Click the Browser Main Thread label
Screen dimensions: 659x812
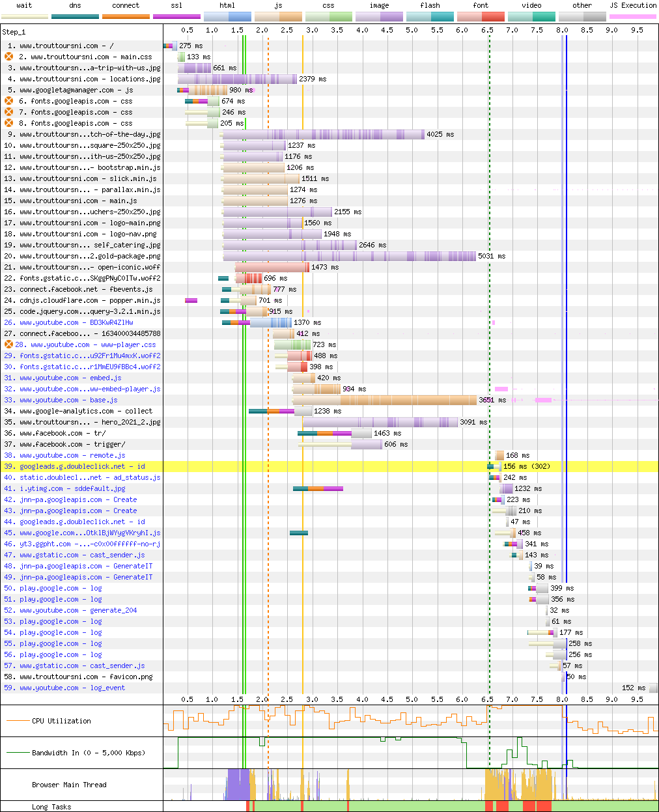click(69, 785)
